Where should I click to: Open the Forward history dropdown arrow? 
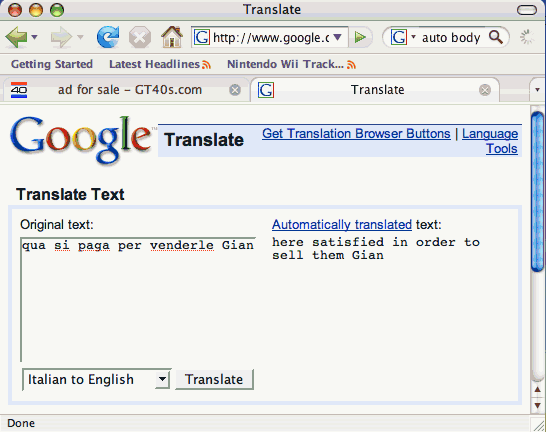pyautogui.click(x=80, y=37)
